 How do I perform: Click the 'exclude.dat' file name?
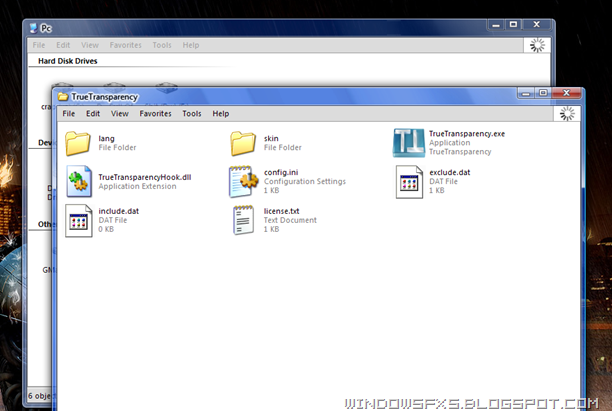click(x=450, y=172)
